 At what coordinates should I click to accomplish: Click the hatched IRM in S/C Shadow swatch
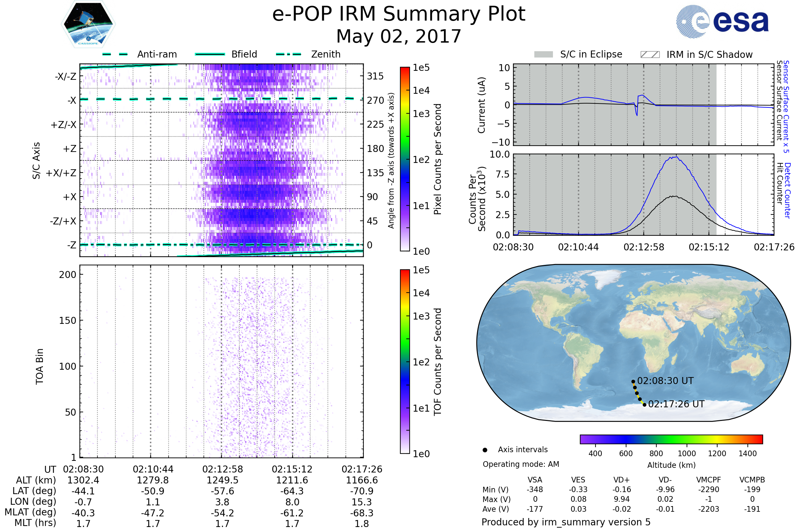[650, 55]
